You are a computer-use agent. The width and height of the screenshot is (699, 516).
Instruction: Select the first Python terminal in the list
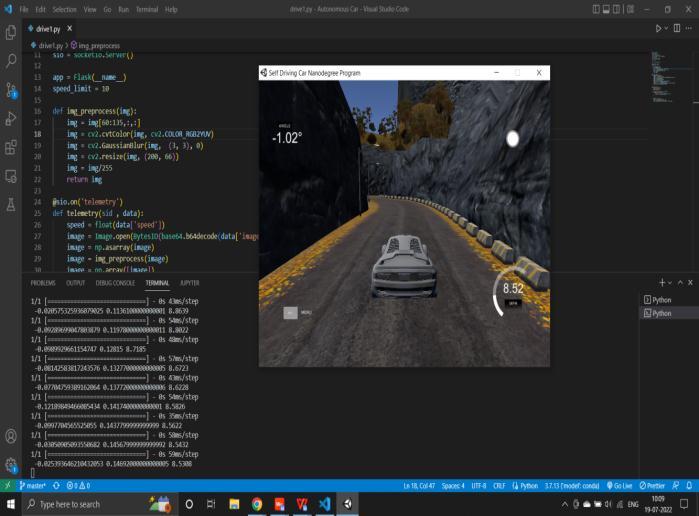pos(669,300)
